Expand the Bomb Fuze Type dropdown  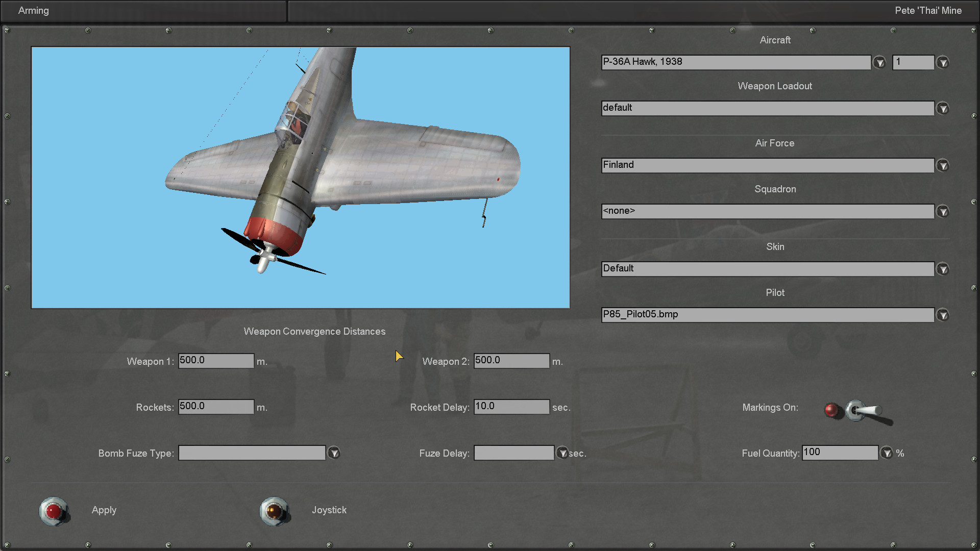tap(334, 453)
